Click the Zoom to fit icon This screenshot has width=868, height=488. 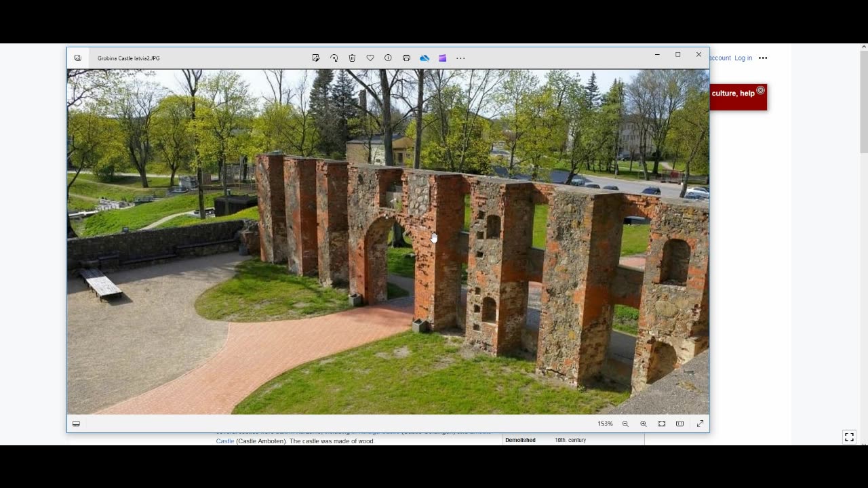tap(662, 424)
